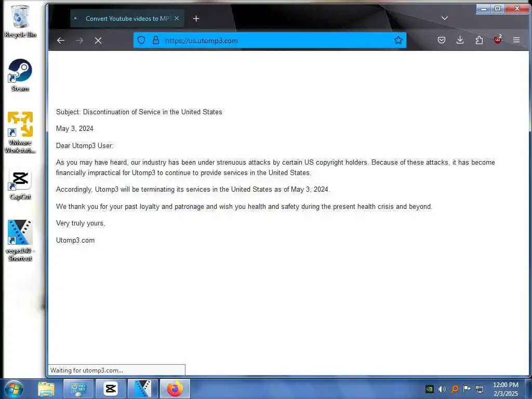Open the volume speaker tray icon
Screen dimensions: 532x399
(x=442, y=389)
